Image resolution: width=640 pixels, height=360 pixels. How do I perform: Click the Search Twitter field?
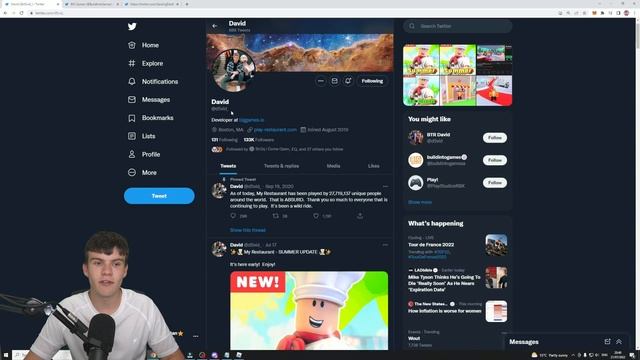click(x=458, y=26)
